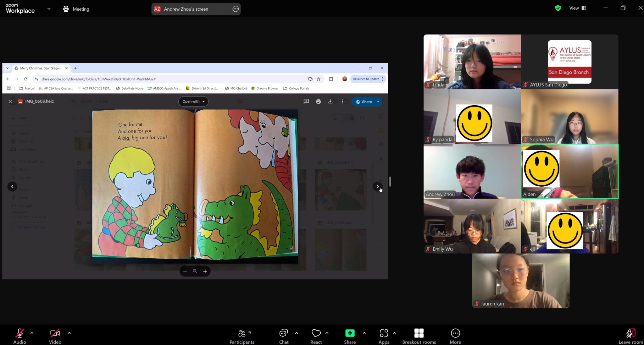Open the Chrome Browser bookmark

point(265,88)
